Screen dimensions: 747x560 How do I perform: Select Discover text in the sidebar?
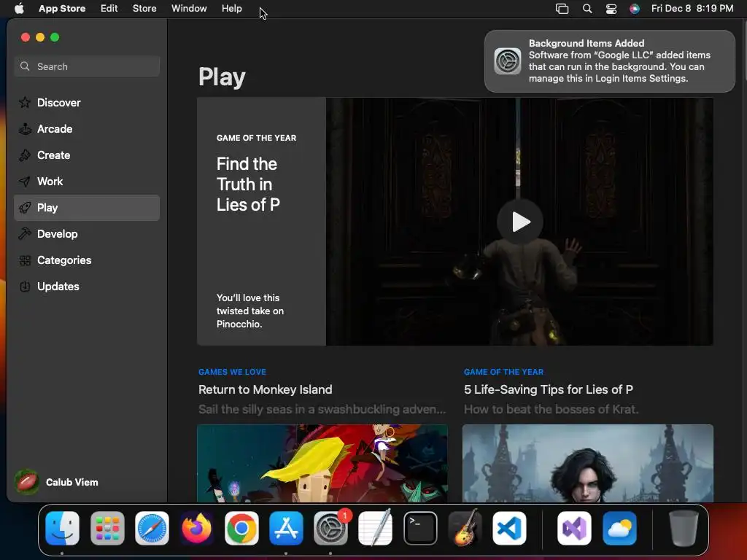coord(59,102)
